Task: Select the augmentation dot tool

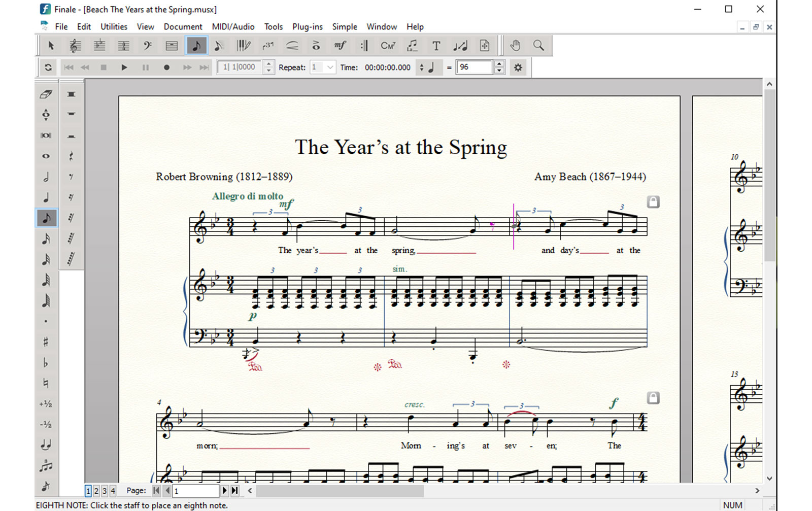Action: tap(46, 321)
